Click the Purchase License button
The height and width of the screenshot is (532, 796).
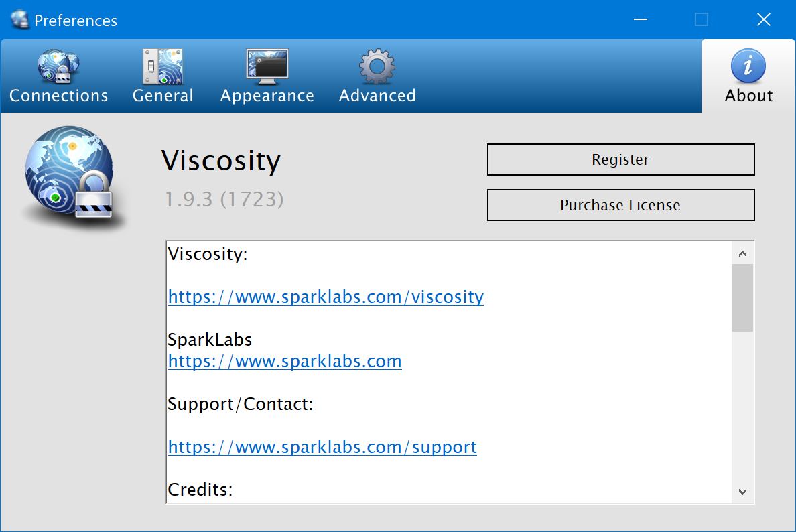click(x=620, y=205)
